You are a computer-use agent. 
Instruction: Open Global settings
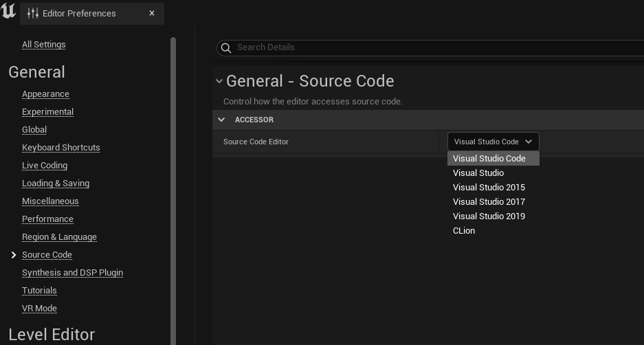click(x=34, y=130)
